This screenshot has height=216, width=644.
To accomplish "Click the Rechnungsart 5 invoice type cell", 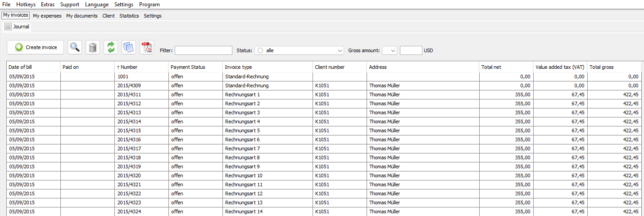I will click(268, 130).
